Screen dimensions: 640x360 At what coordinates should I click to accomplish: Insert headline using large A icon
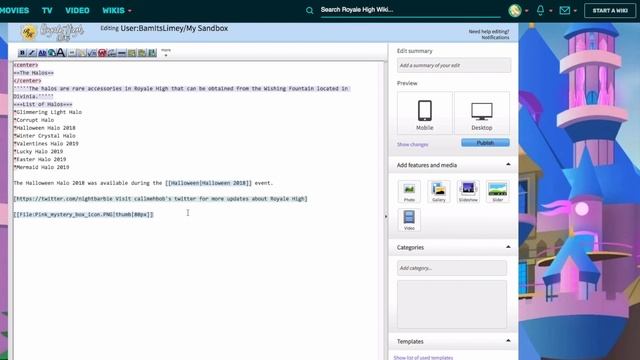pyautogui.click(x=61, y=52)
